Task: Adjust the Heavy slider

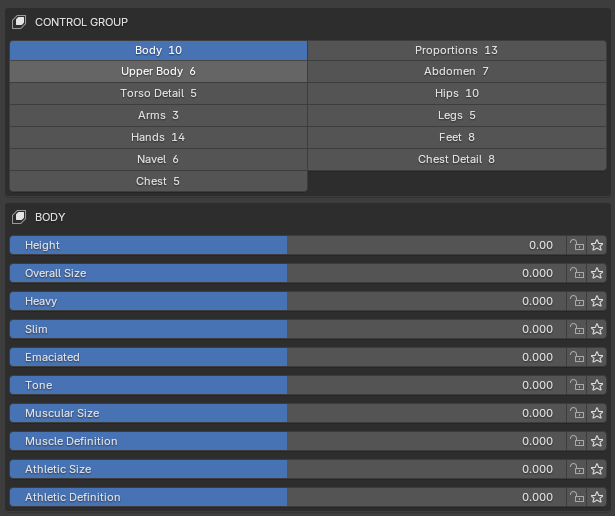Action: click(x=288, y=301)
